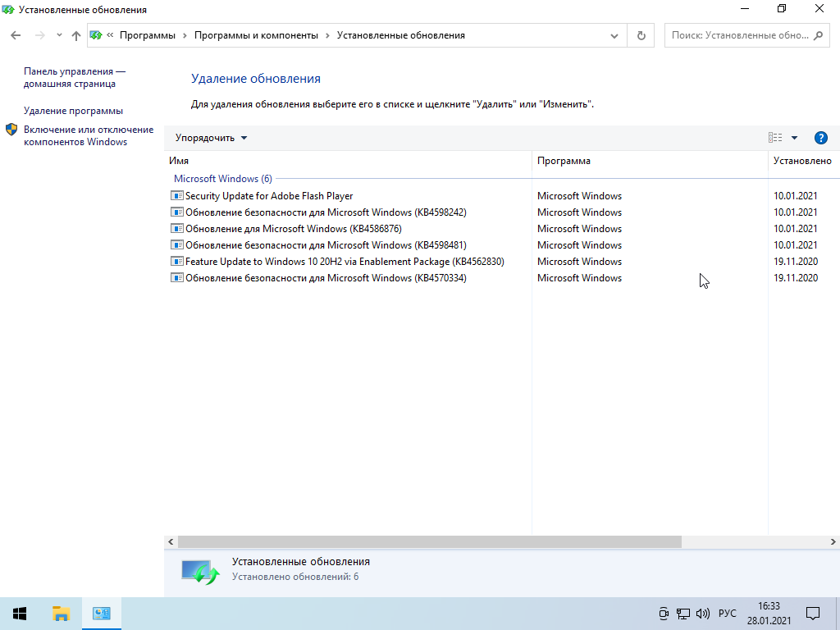Click the icon of the Adobe Flash Player update
840x630 pixels.
point(177,195)
